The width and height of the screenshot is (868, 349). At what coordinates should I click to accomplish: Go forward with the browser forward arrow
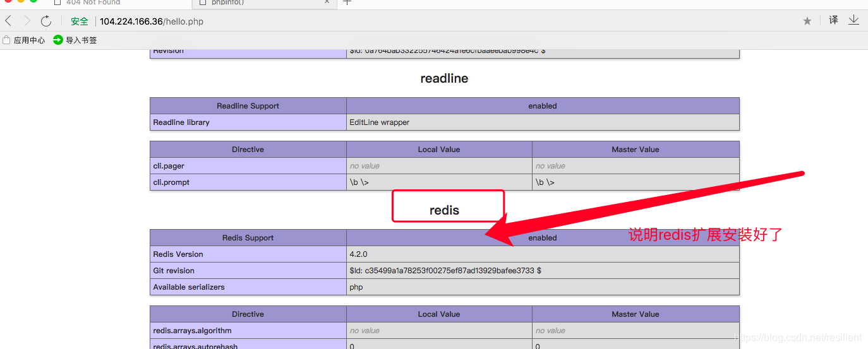click(x=27, y=21)
